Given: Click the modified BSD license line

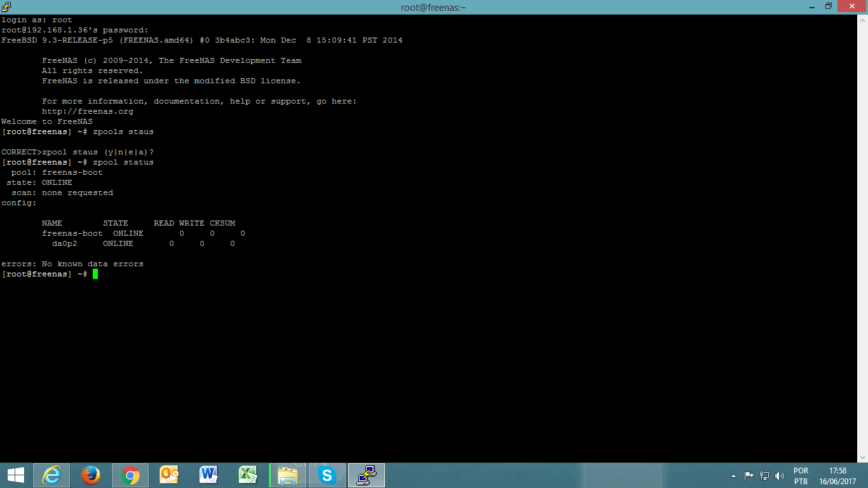Looking at the screenshot, I should point(172,81).
